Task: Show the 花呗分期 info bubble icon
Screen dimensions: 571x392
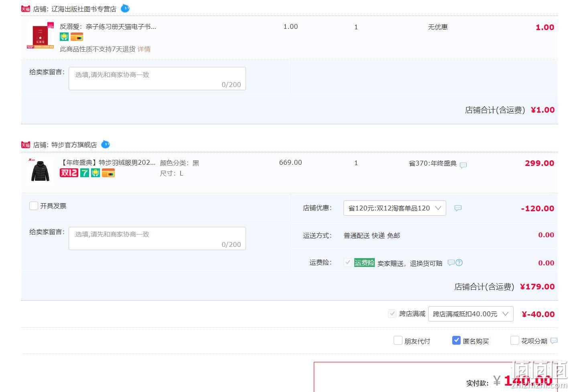Action: pos(554,341)
